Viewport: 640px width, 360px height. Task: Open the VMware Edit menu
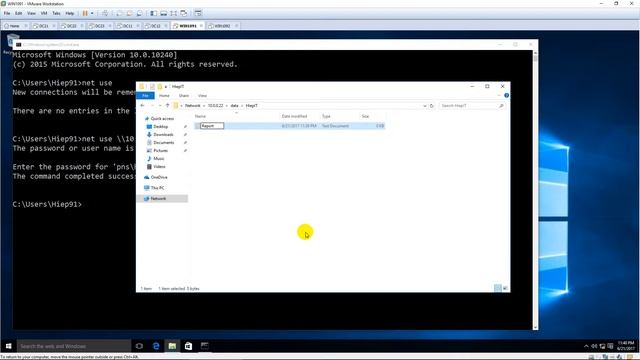[19, 13]
